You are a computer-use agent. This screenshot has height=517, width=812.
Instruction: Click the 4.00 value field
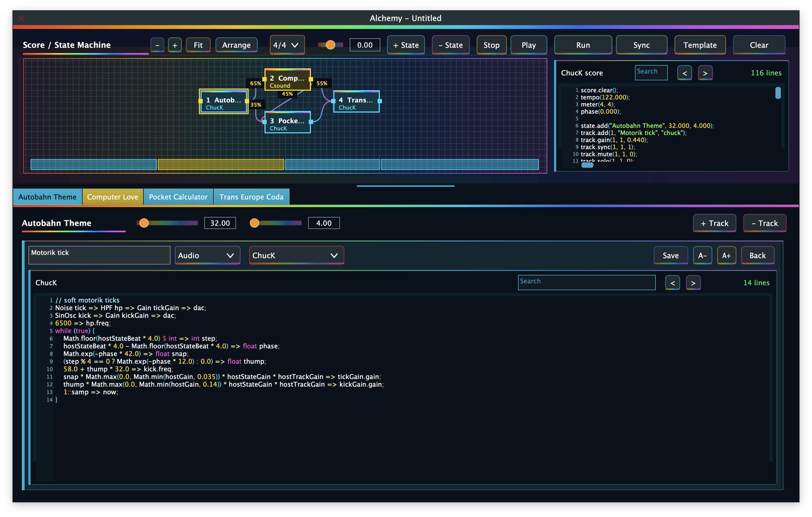(x=324, y=223)
